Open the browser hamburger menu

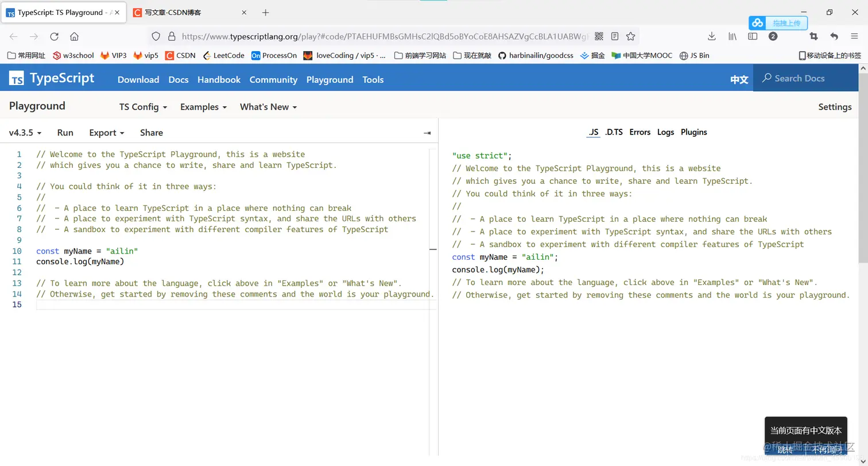[x=854, y=36]
